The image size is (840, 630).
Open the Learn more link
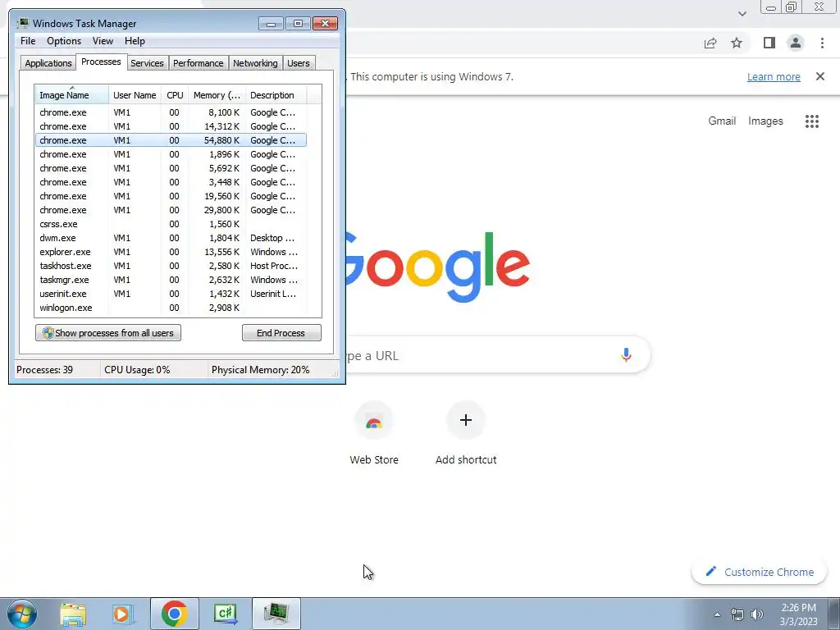coord(774,76)
